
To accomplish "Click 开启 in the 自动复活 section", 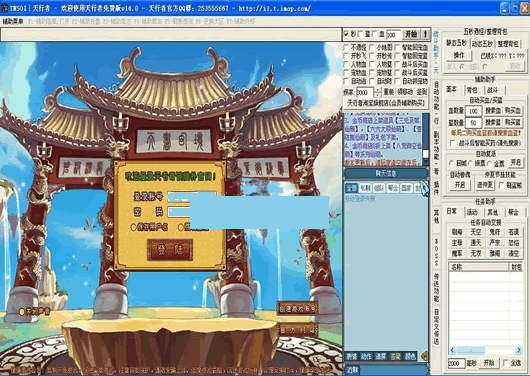I will pyautogui.click(x=515, y=162).
